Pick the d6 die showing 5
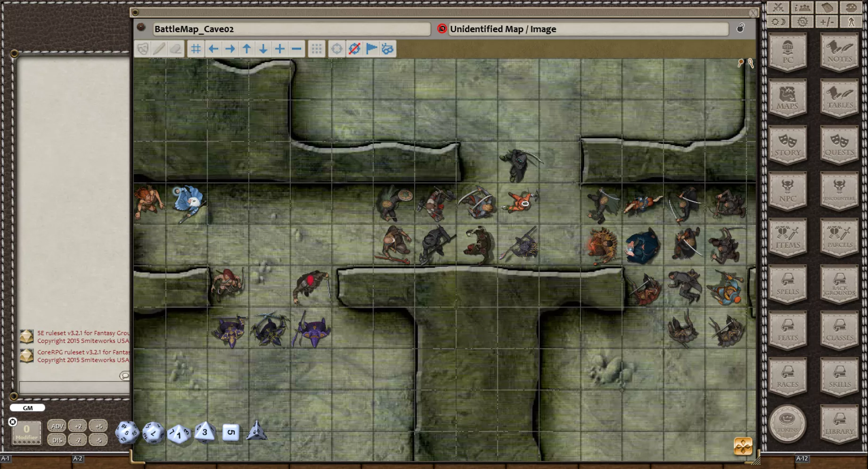 tap(230, 432)
